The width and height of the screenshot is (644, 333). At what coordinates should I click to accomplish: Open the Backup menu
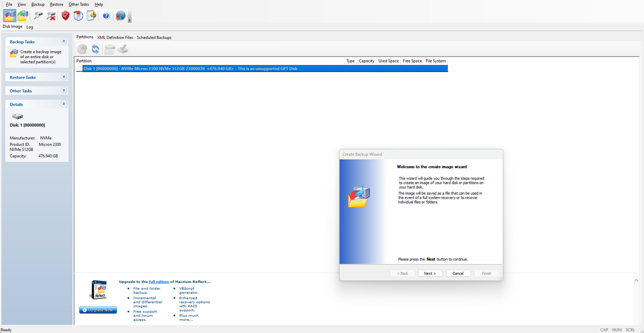pyautogui.click(x=38, y=4)
